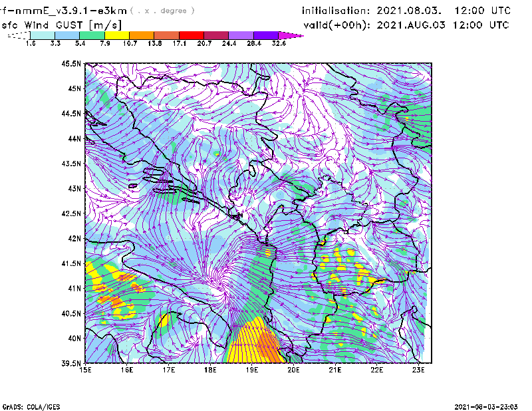This screenshot has width=532, height=411.
Task: Click the 42N latitude label
Action: [x=74, y=238]
